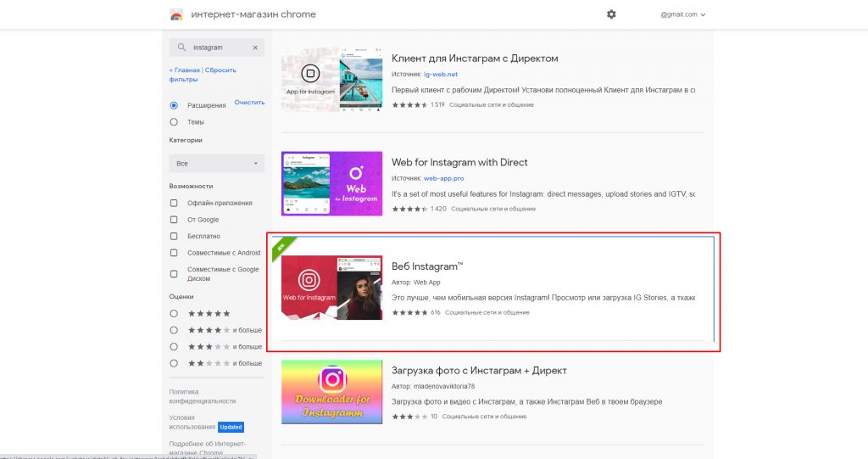Screen dimensions: 868x459
Task: Open the Веб Instagram extension thumbnail
Action: click(331, 287)
